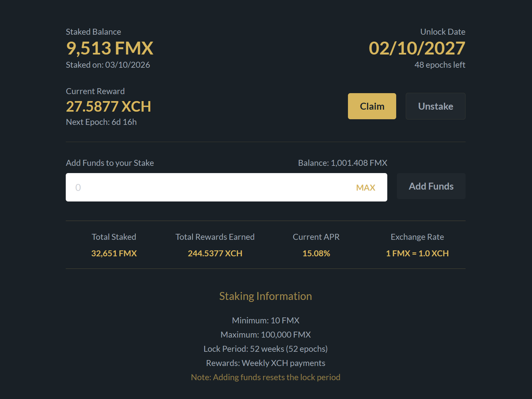The width and height of the screenshot is (532, 399).
Task: Click the 'Total Rewards Earned' label
Action: (215, 237)
